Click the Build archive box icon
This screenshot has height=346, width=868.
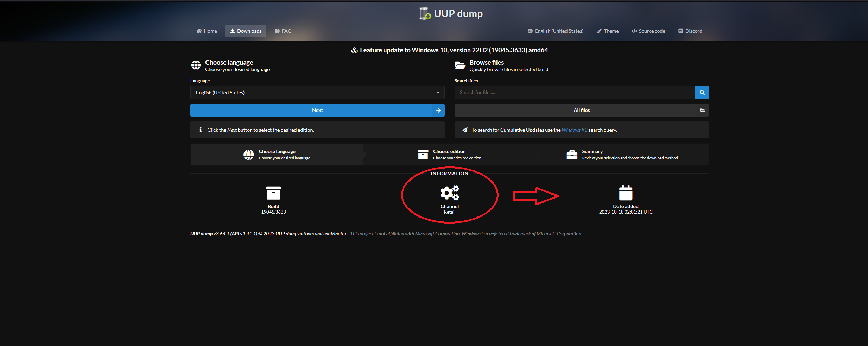click(273, 193)
